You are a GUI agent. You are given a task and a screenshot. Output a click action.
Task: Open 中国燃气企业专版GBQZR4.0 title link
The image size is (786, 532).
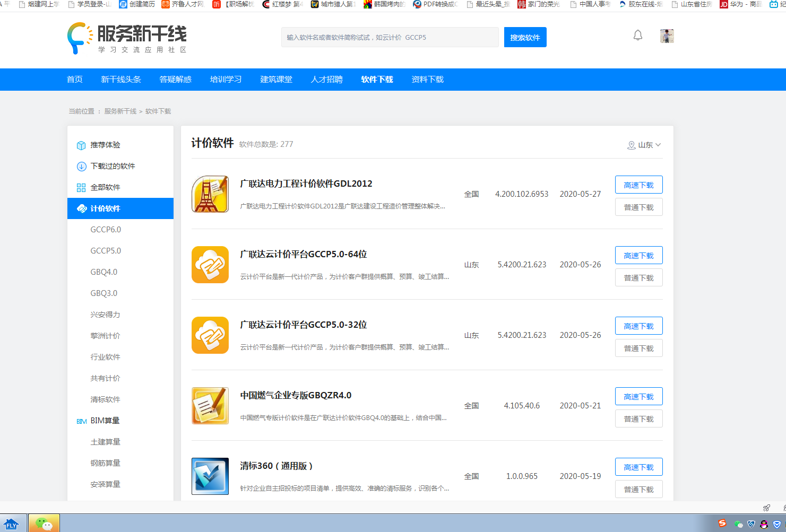click(x=296, y=395)
